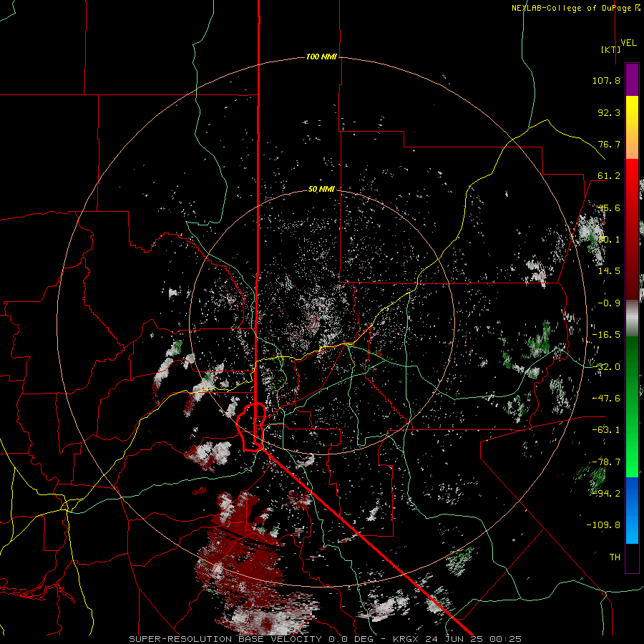This screenshot has height=644, width=644.
Task: Click the Super-Resolution Base Velocity caption
Action: [326, 639]
